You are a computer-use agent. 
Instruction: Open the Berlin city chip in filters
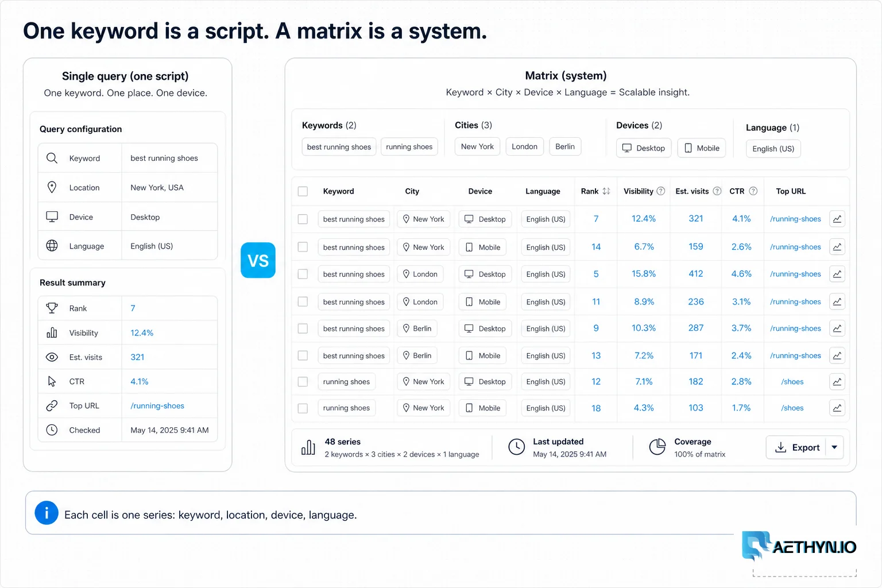(565, 146)
